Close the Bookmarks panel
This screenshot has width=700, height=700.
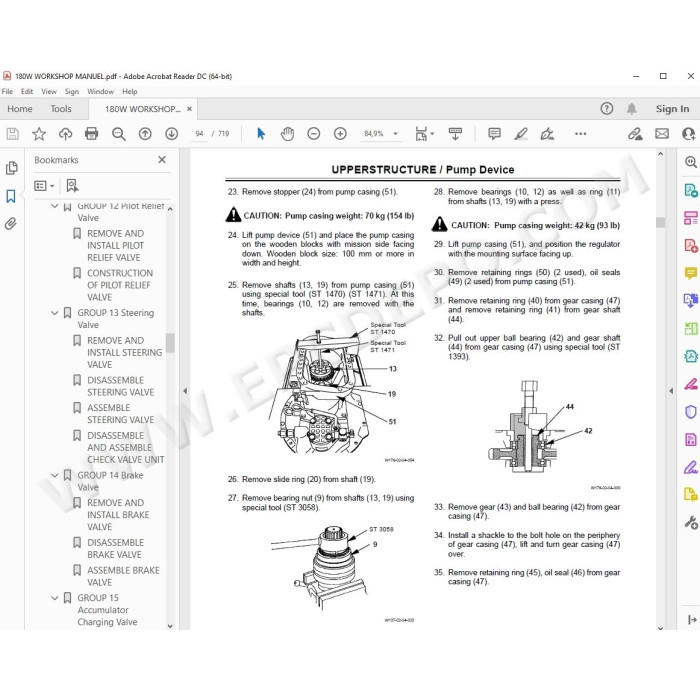(x=162, y=160)
